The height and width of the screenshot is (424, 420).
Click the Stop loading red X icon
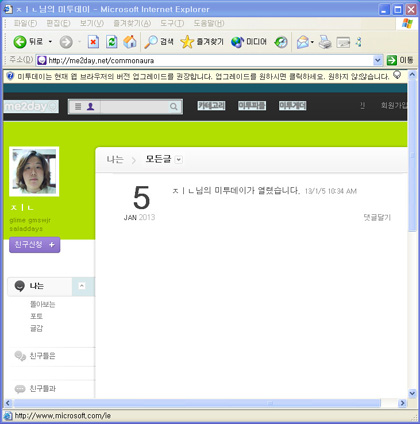93,42
